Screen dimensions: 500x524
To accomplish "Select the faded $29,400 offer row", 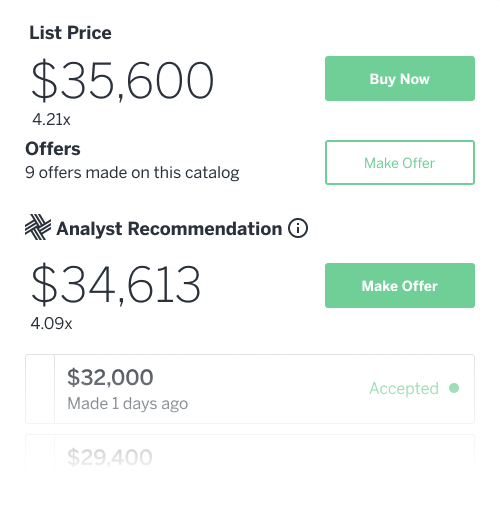I will (x=250, y=453).
